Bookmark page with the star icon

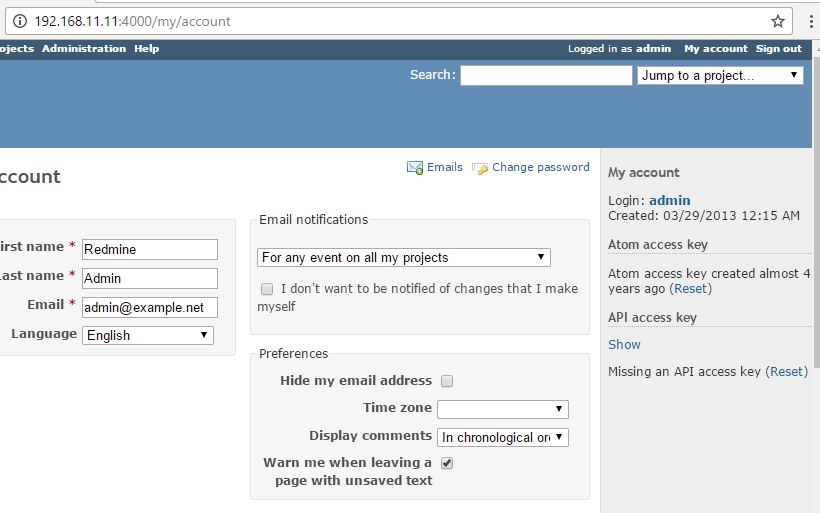(x=778, y=21)
